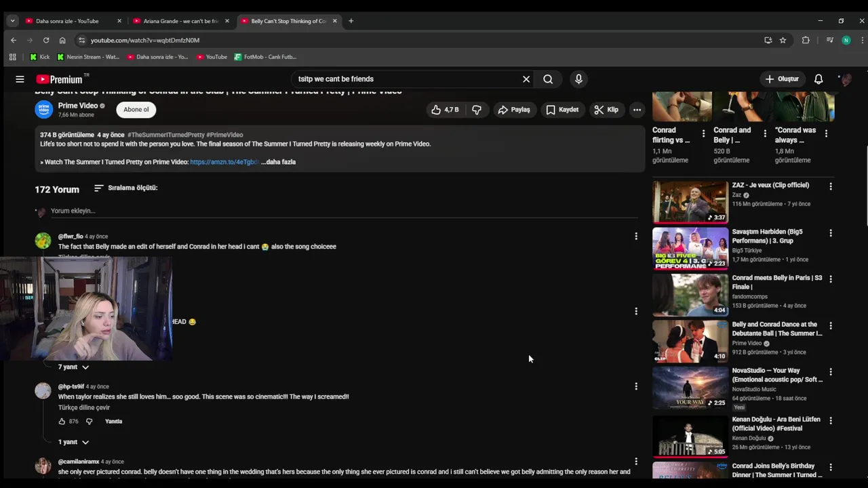Screen dimensions: 868x488
Task: Open browser extensions puzzle icon
Action: coord(806,40)
